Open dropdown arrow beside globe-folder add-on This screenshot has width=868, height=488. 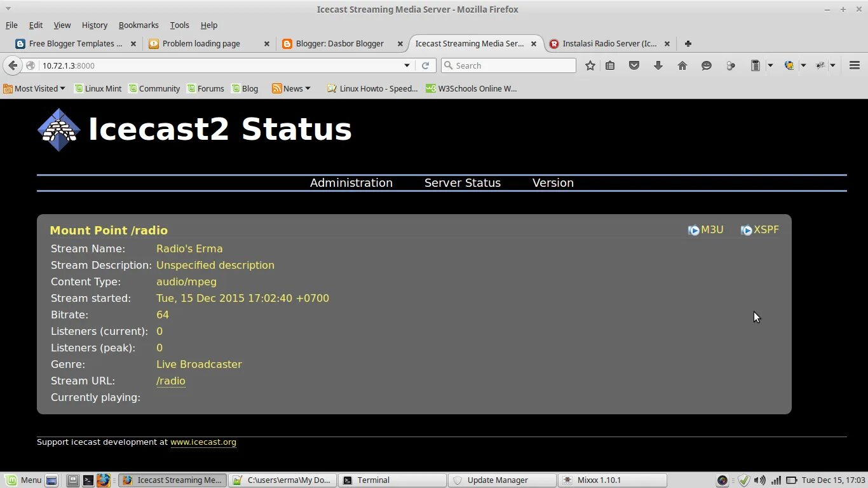[x=803, y=65]
